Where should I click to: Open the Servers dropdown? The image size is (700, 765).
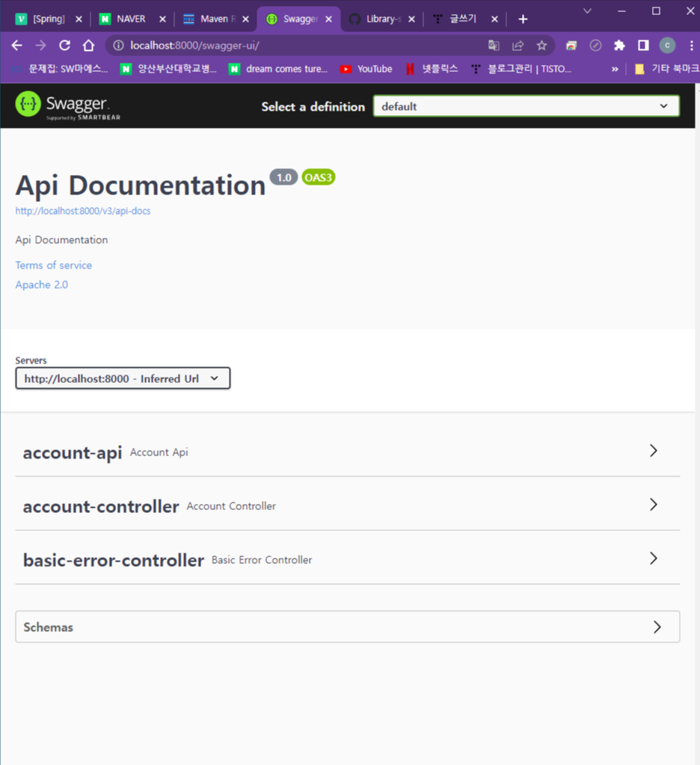(x=122, y=378)
